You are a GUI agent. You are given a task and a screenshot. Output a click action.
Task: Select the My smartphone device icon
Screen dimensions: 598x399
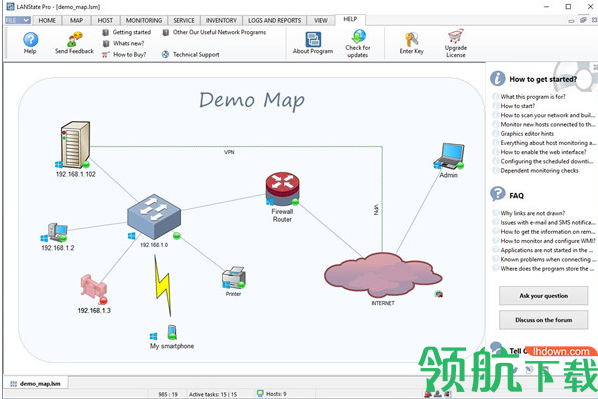(172, 332)
